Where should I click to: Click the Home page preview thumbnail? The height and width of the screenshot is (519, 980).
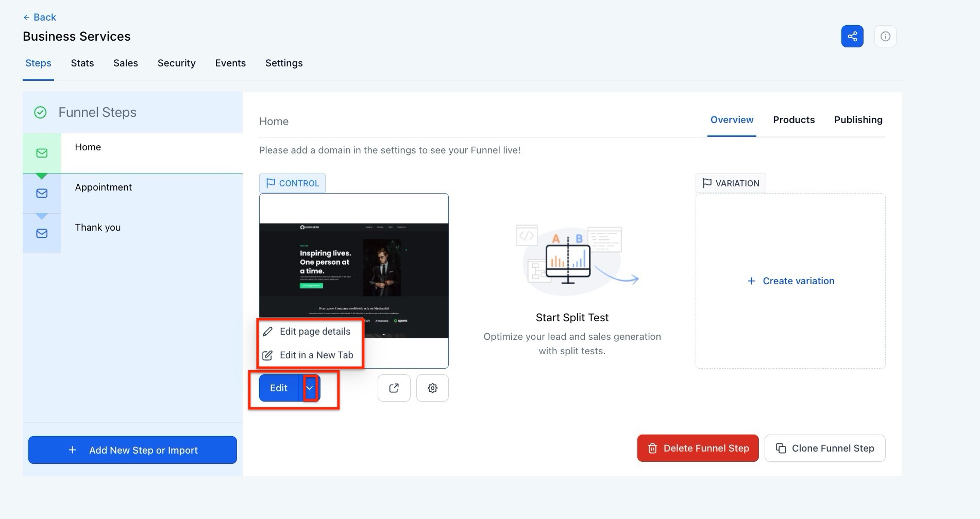[353, 268]
